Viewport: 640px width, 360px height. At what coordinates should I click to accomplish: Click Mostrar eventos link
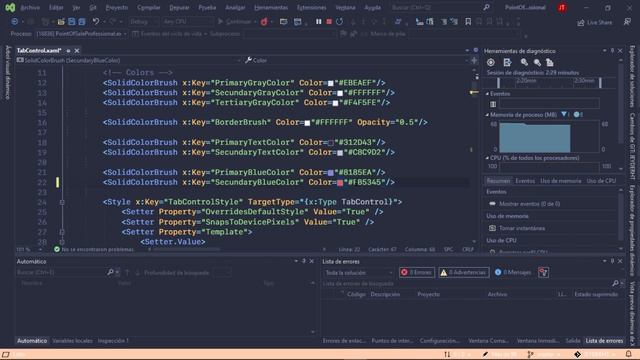(529, 204)
